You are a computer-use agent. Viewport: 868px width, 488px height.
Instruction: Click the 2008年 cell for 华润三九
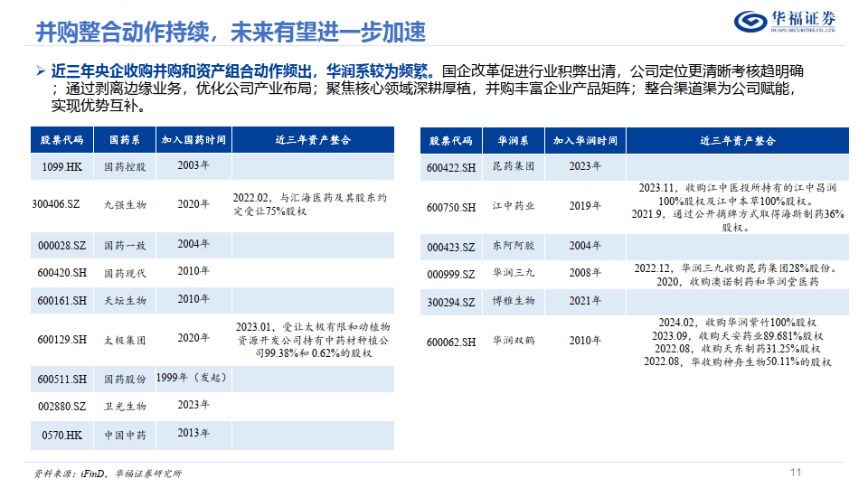585,273
